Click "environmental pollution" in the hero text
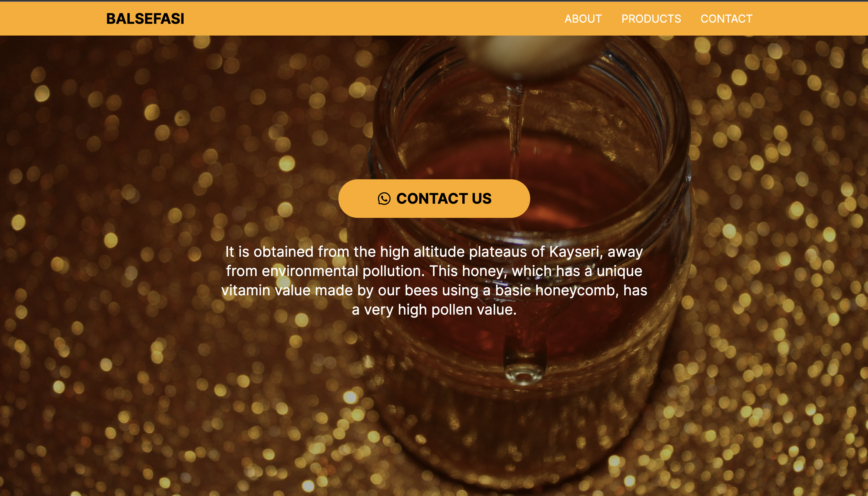This screenshot has width=868, height=496. click(343, 271)
